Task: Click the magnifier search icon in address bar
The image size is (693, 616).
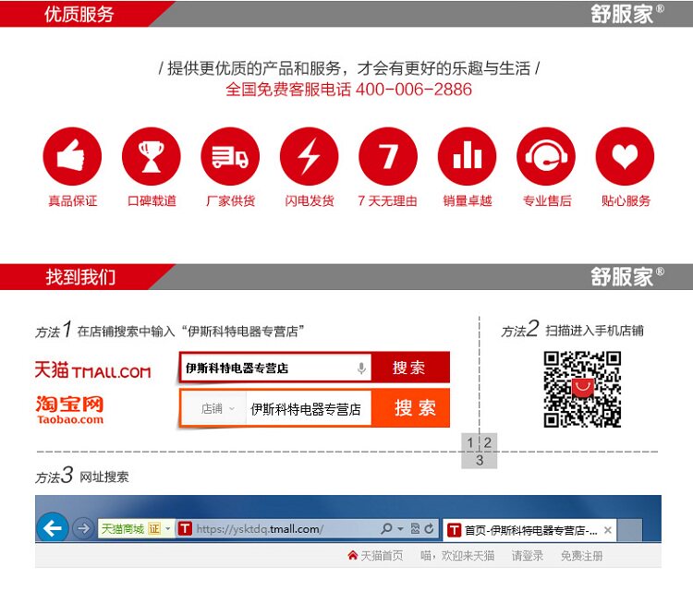Action: [x=387, y=528]
